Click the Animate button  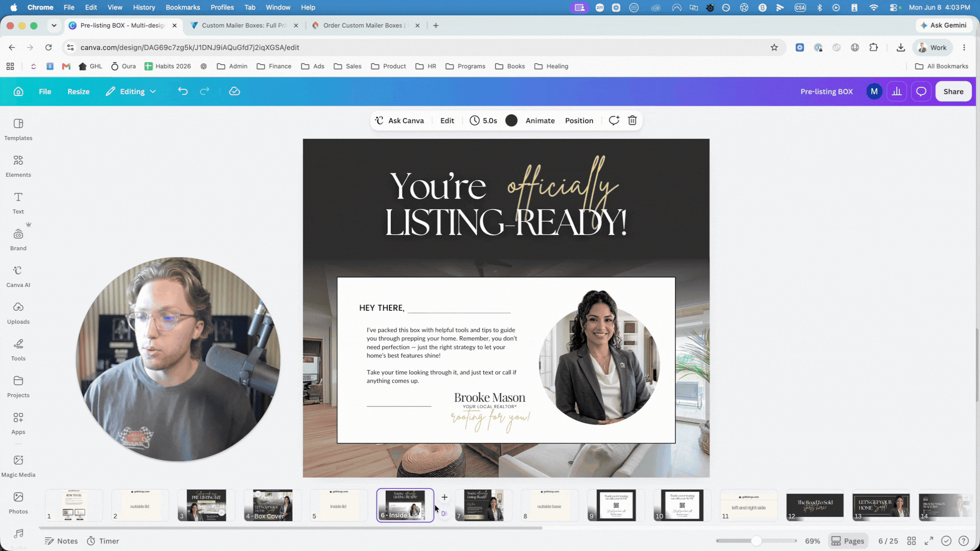click(540, 120)
